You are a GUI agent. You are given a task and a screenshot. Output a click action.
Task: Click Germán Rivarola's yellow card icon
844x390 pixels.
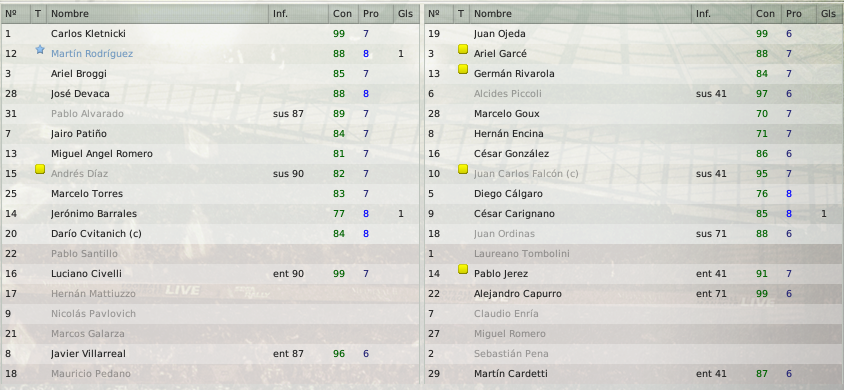(462, 69)
